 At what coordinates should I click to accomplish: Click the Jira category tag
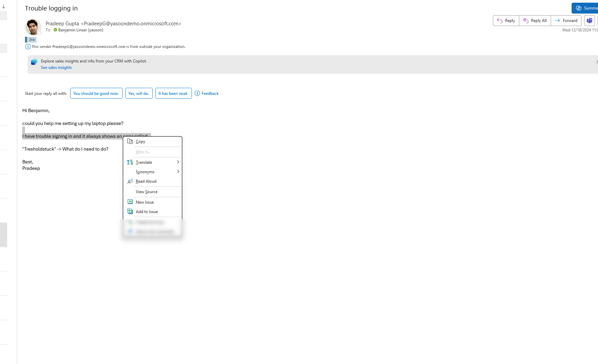pos(31,40)
